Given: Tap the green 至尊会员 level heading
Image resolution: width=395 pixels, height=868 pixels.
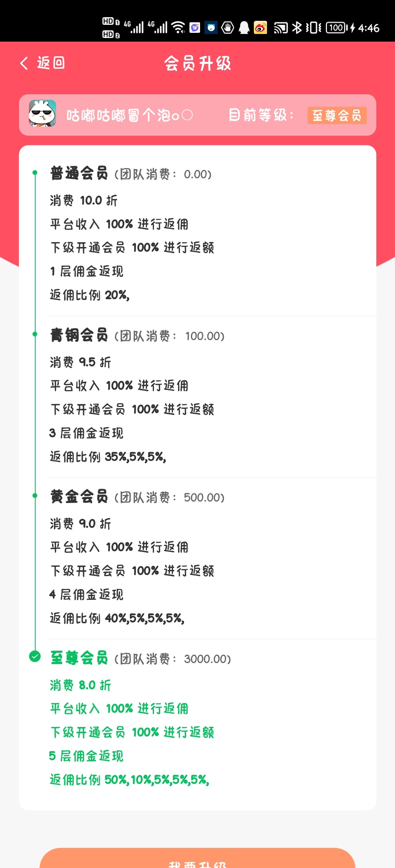Looking at the screenshot, I should 79,658.
